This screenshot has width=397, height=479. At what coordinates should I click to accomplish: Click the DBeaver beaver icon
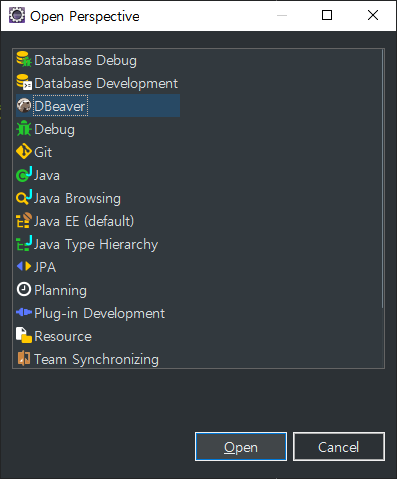[x=24, y=105]
